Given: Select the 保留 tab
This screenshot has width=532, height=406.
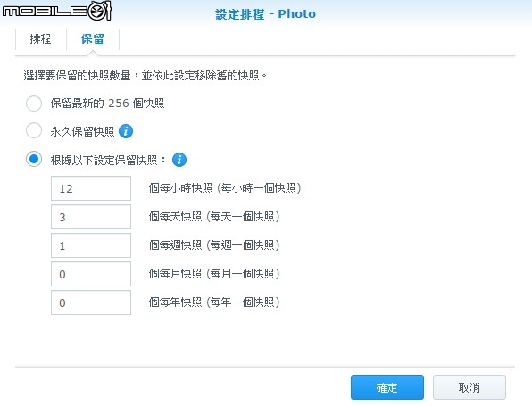Looking at the screenshot, I should (93, 39).
